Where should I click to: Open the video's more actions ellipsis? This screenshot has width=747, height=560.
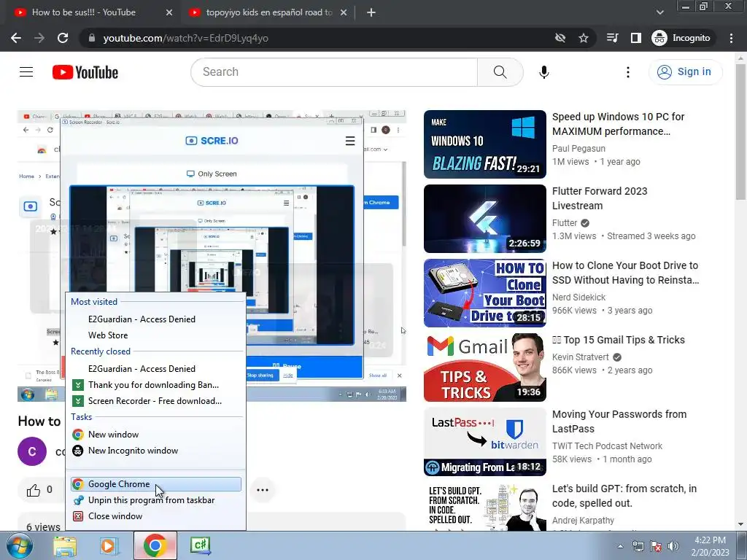coord(263,490)
